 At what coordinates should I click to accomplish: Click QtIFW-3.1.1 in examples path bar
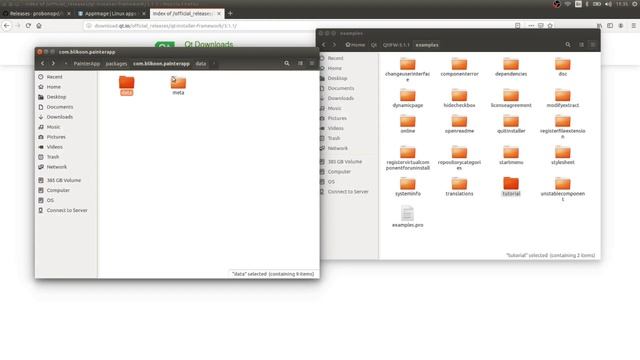pos(396,45)
